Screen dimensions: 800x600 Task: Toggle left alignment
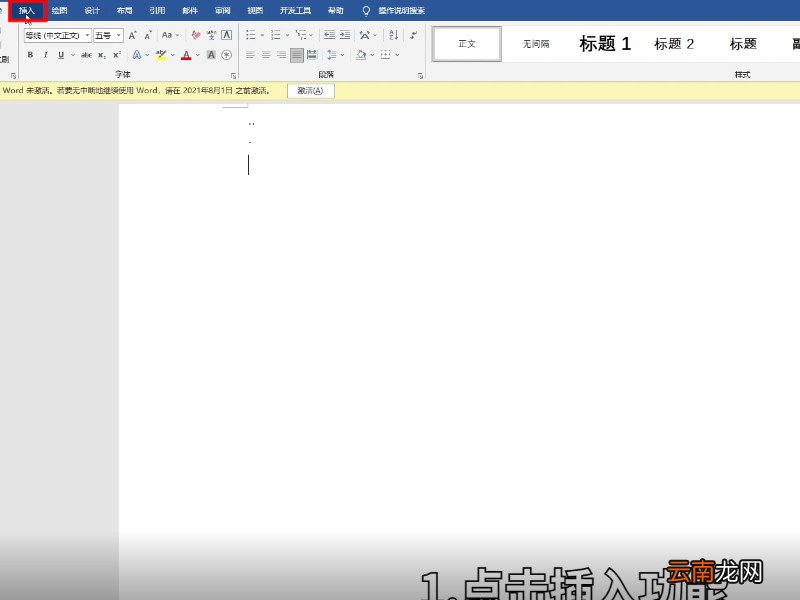point(251,55)
